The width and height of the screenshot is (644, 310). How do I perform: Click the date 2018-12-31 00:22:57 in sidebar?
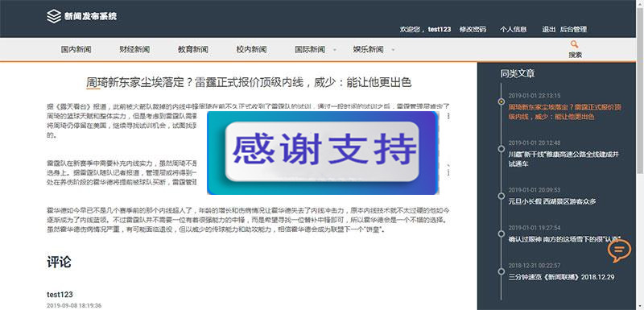pyautogui.click(x=535, y=266)
